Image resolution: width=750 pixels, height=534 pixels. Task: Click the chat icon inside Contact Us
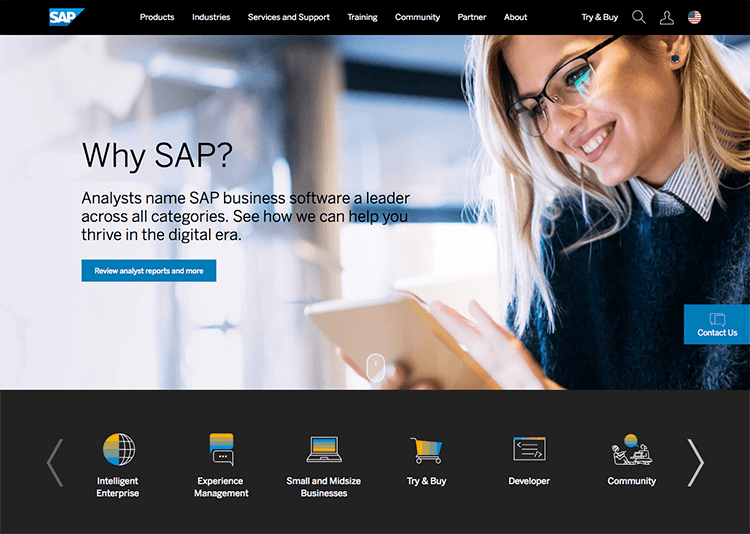717,319
